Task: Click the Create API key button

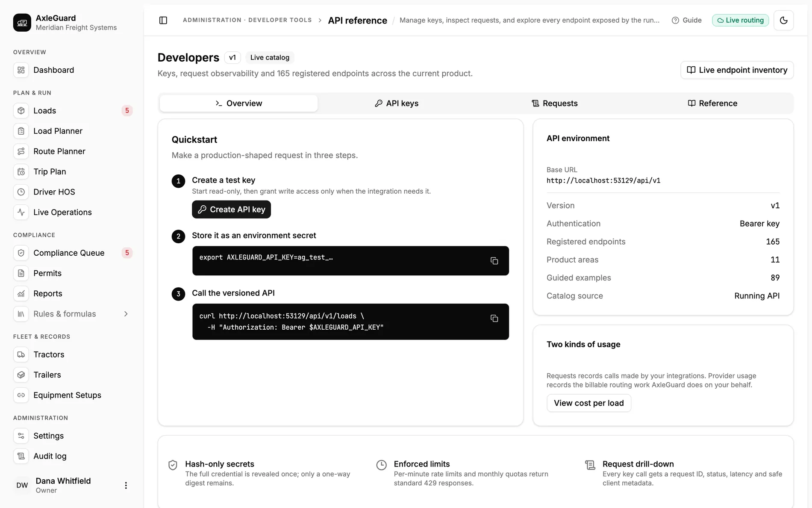Action: [231, 210]
